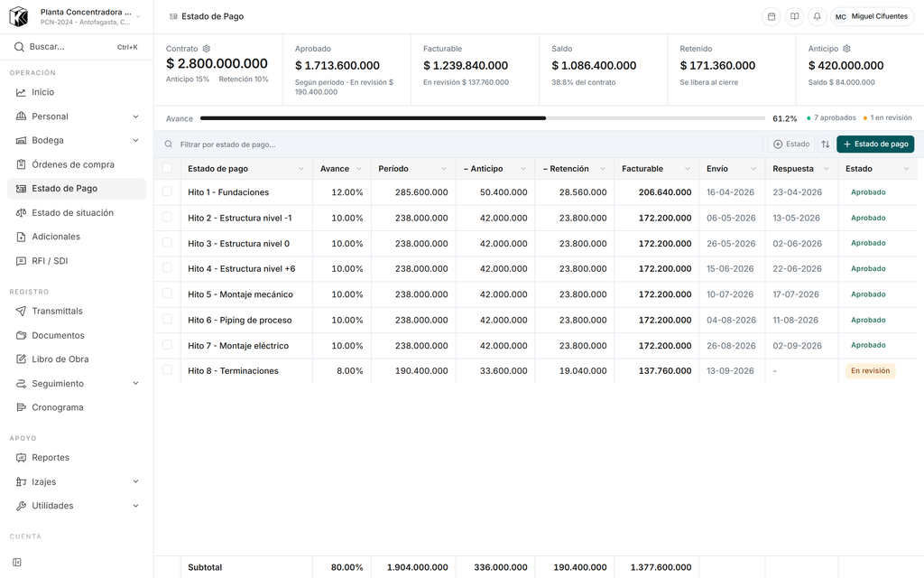This screenshot has height=578, width=924.
Task: Click the Libro de Obra edit icon
Action: coord(21,359)
